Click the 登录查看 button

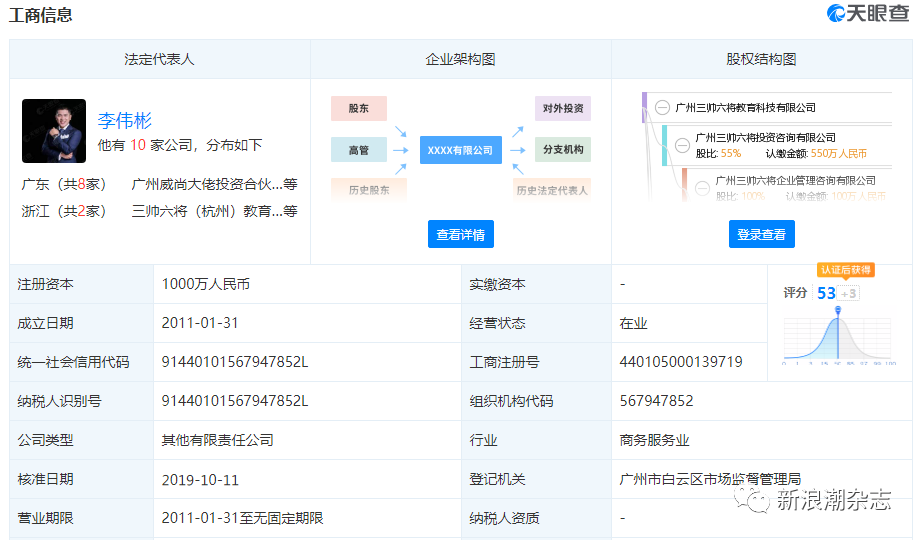(x=761, y=234)
